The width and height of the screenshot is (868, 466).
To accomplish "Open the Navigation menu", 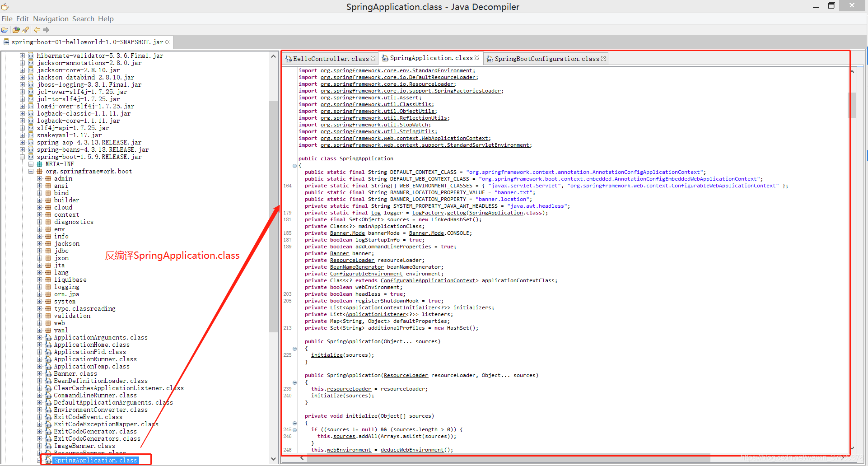I will [x=51, y=19].
